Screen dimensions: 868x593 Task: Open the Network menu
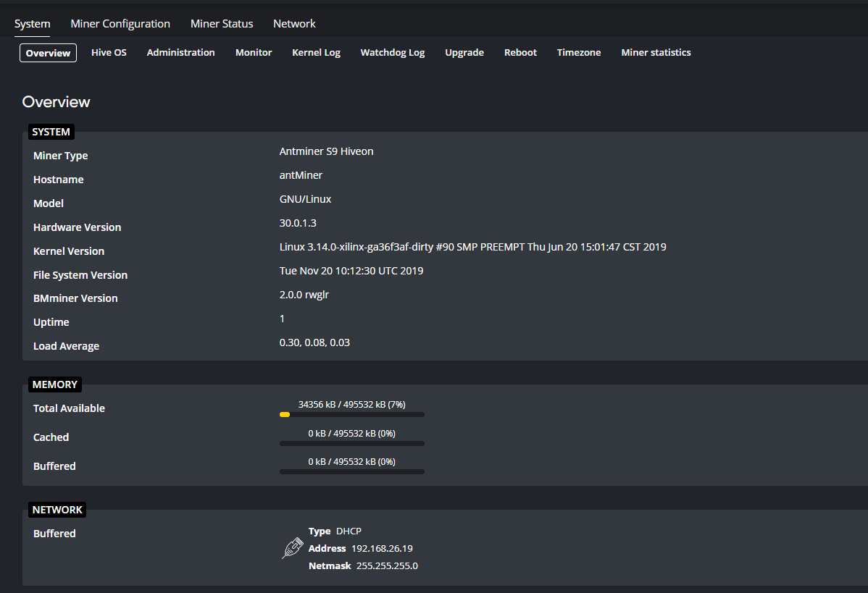[294, 23]
